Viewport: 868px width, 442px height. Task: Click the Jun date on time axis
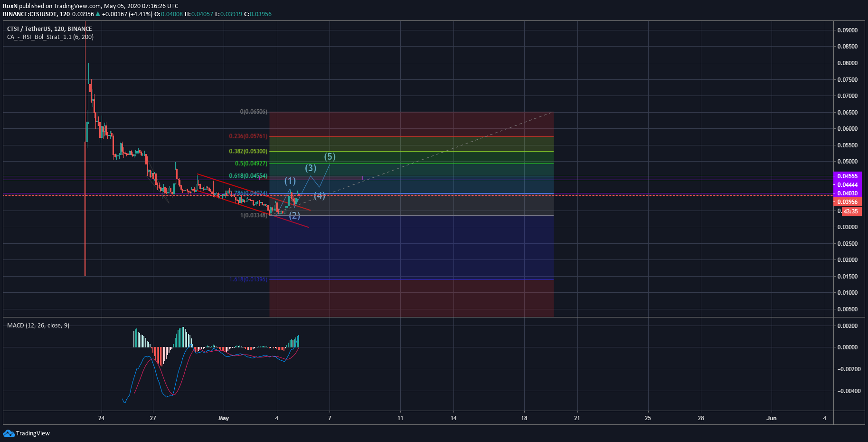point(772,418)
